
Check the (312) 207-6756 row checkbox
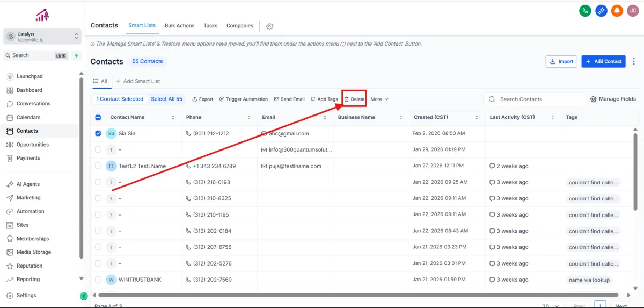(98, 247)
